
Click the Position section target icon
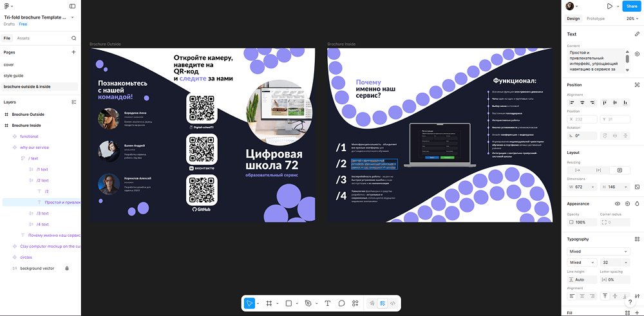point(637,85)
